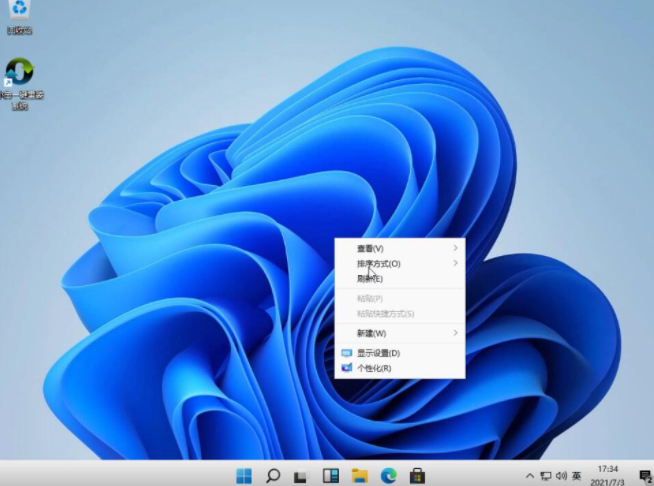Viewport: 654px width, 486px height.
Task: Switch input method via 英 indicator
Action: [576, 476]
